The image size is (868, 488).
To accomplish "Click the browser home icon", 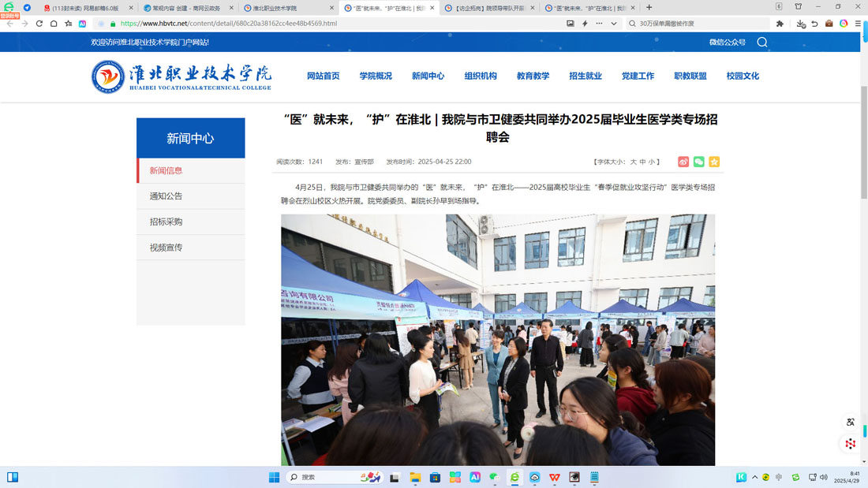I will (x=54, y=23).
